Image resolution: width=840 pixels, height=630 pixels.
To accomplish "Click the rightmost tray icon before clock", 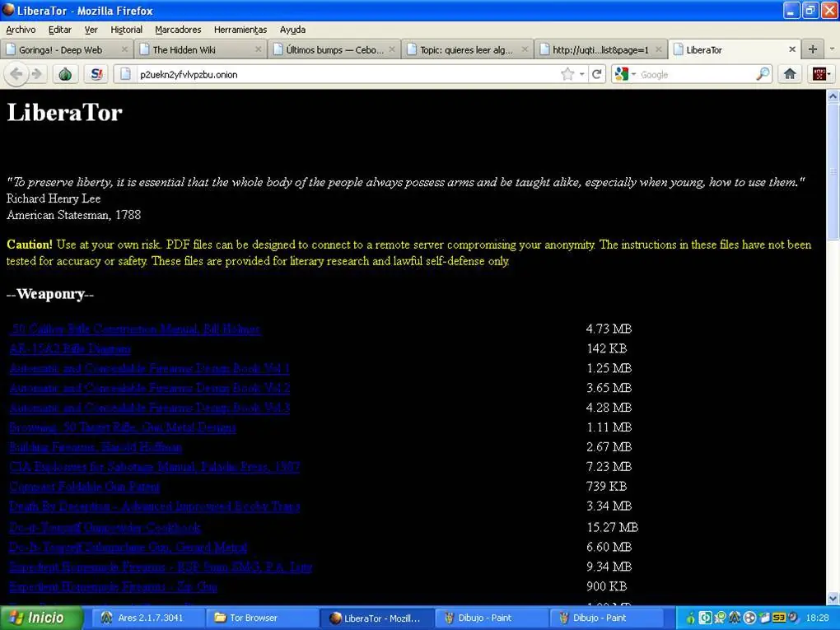I will pos(793,618).
